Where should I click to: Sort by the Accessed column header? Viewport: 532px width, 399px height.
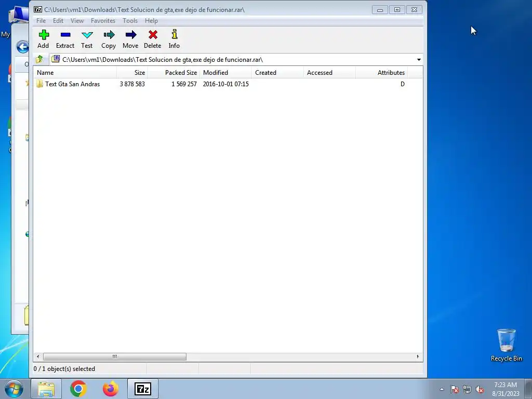click(329, 73)
